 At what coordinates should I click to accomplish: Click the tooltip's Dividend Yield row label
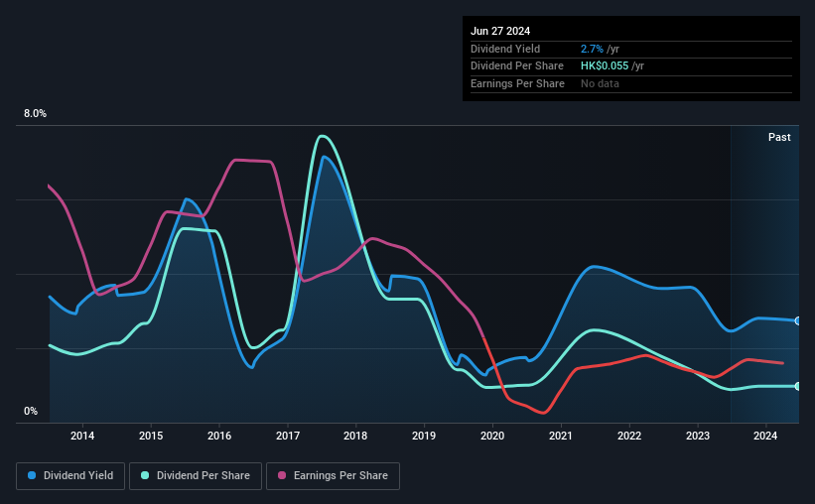tap(505, 49)
